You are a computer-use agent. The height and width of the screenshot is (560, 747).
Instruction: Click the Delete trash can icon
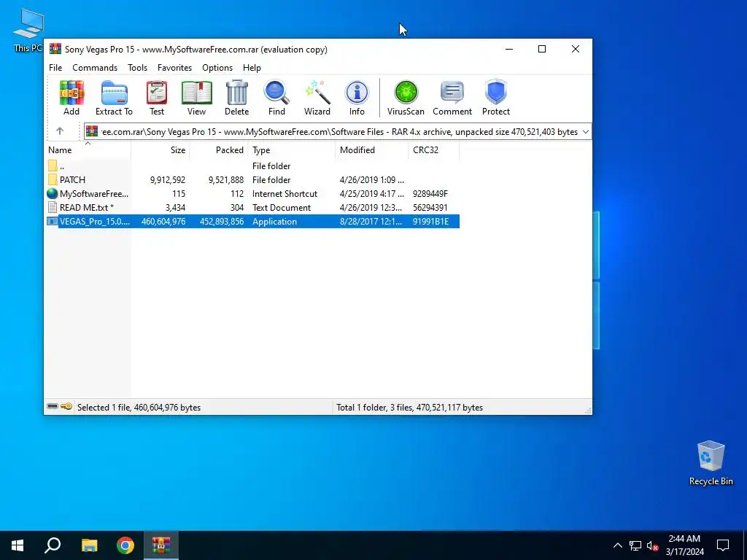[x=237, y=93]
